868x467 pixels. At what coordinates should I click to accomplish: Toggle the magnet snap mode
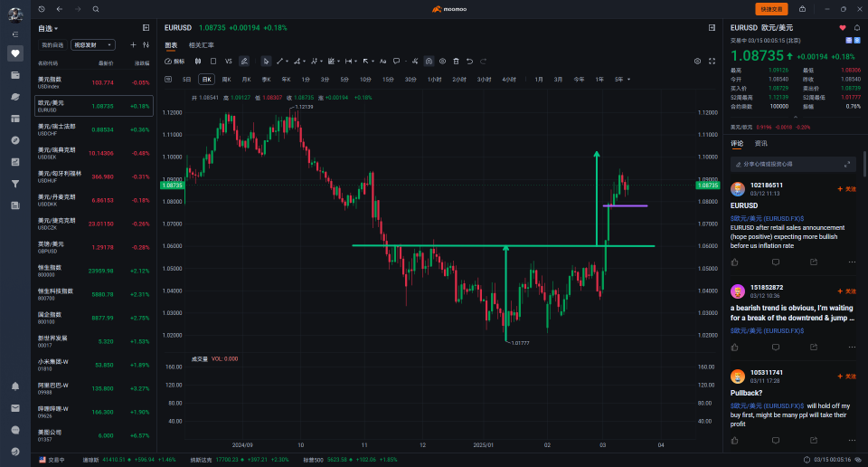point(429,62)
